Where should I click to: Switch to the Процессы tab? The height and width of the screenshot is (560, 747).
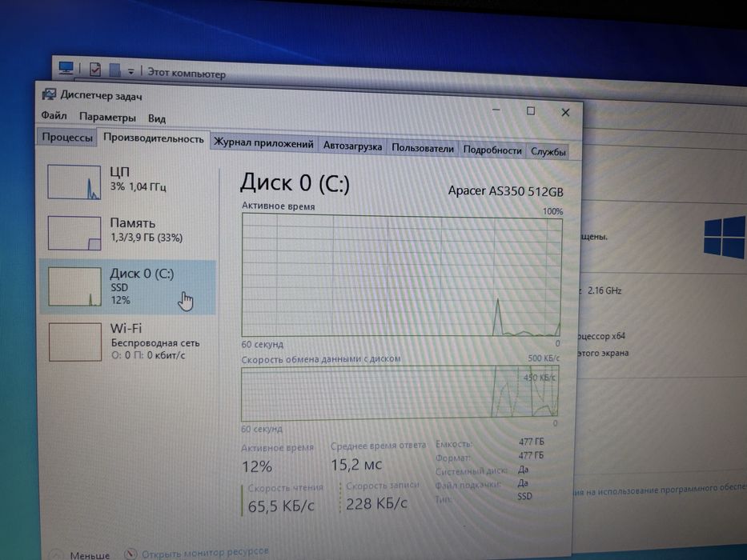(67, 137)
